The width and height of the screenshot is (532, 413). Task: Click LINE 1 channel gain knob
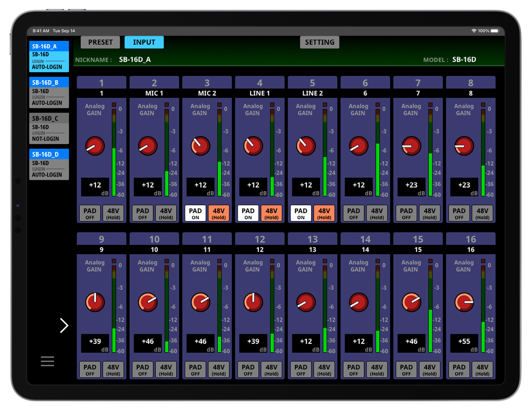pos(253,146)
